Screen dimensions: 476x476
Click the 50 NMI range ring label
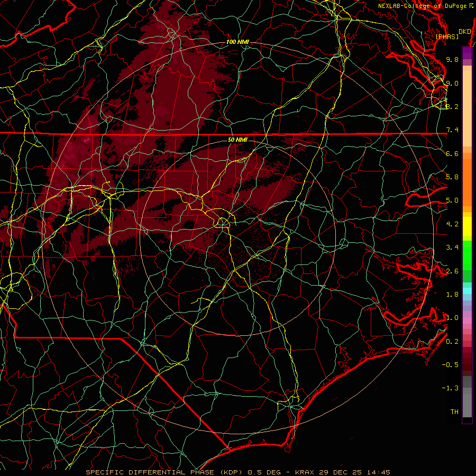coord(237,140)
